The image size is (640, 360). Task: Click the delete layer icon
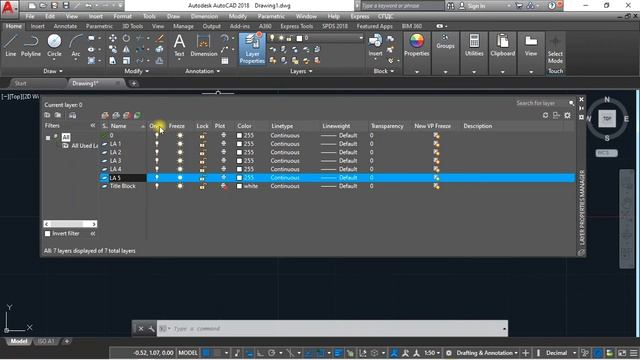point(127,116)
